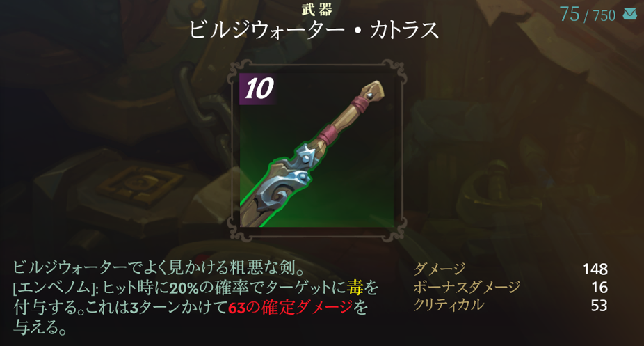Click the item description first line

[x=159, y=267]
